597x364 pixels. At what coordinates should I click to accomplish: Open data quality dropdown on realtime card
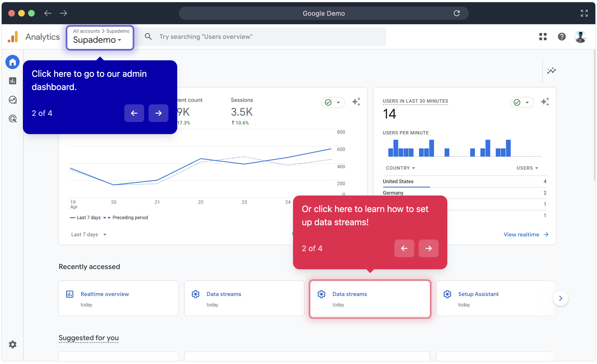(x=522, y=102)
